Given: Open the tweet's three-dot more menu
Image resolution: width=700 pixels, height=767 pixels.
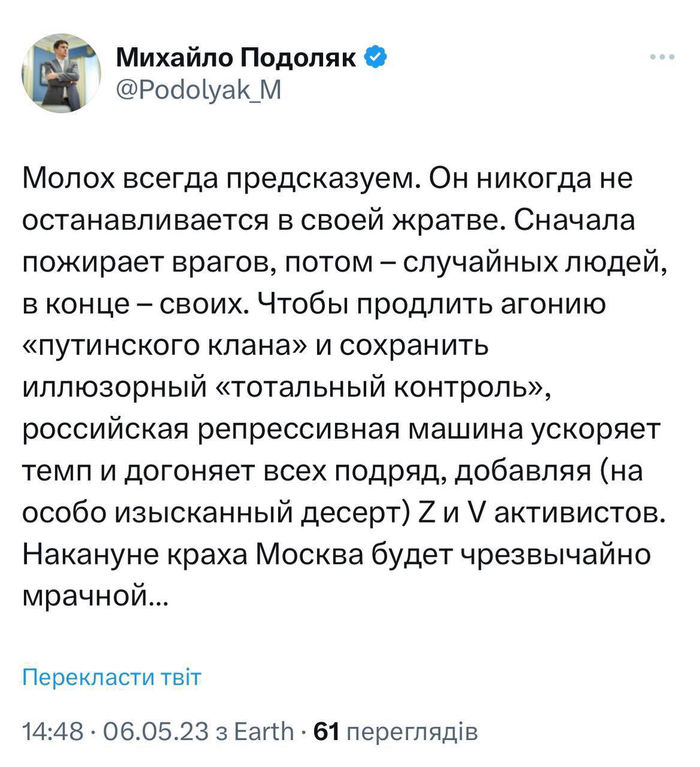Looking at the screenshot, I should (663, 58).
